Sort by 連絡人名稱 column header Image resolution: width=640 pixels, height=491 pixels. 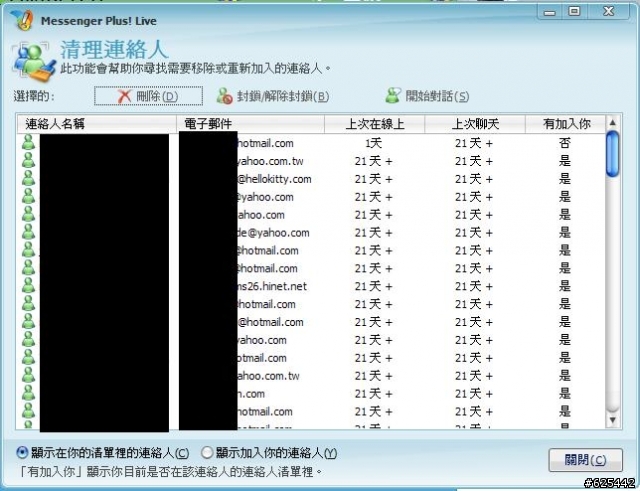pyautogui.click(x=96, y=124)
